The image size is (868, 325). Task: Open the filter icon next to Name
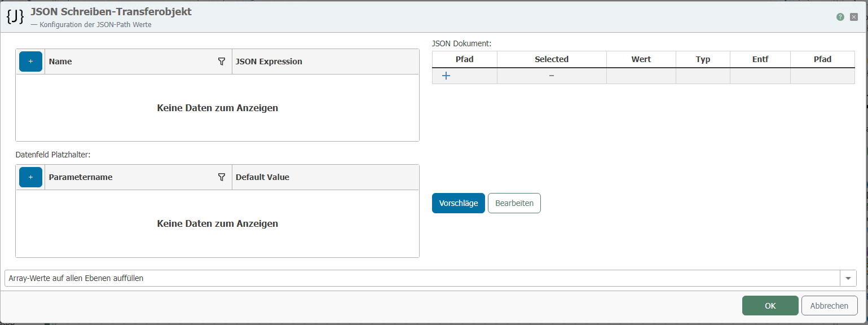click(222, 62)
